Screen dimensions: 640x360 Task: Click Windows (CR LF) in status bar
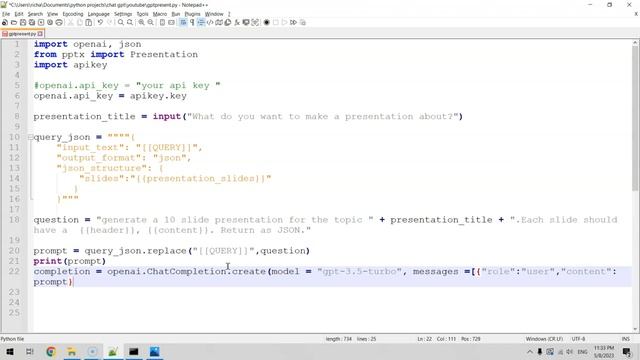544,339
